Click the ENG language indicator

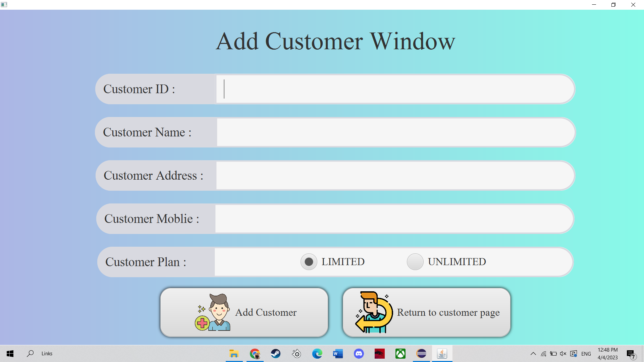coord(586,354)
